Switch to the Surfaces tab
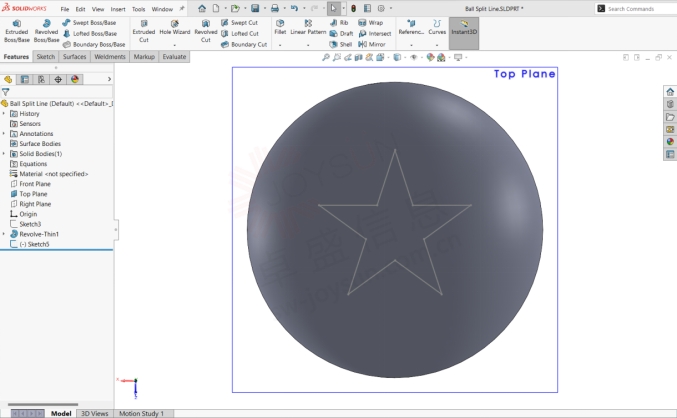This screenshot has height=418, width=677. pyautogui.click(x=75, y=57)
